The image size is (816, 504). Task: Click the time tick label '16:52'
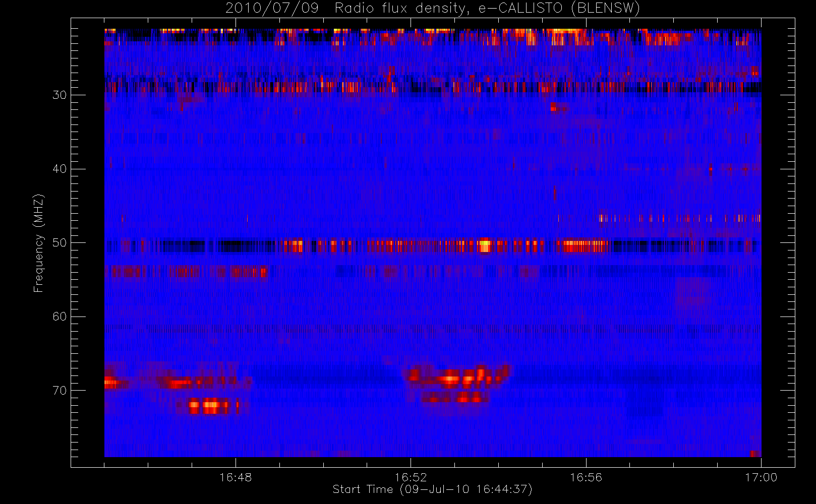(411, 477)
